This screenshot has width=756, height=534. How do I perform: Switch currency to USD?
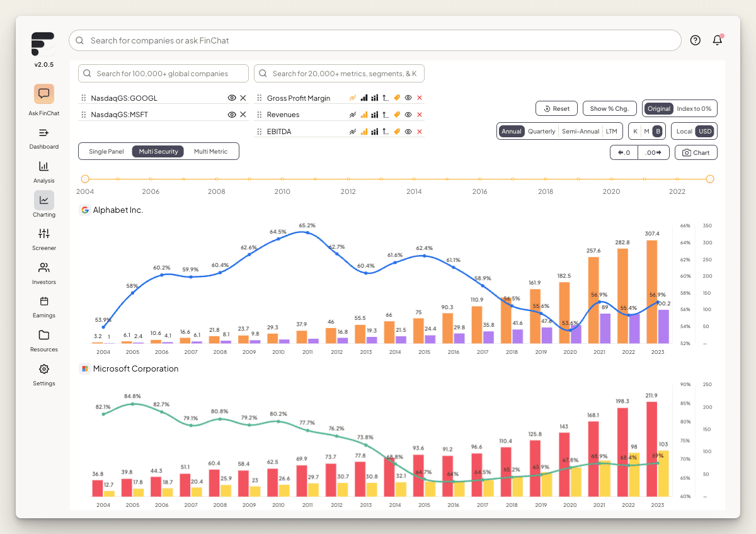pyautogui.click(x=705, y=131)
